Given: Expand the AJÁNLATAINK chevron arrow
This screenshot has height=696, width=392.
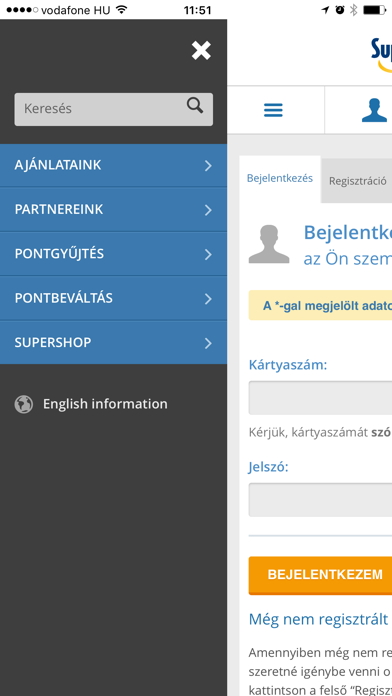Looking at the screenshot, I should coord(208,166).
